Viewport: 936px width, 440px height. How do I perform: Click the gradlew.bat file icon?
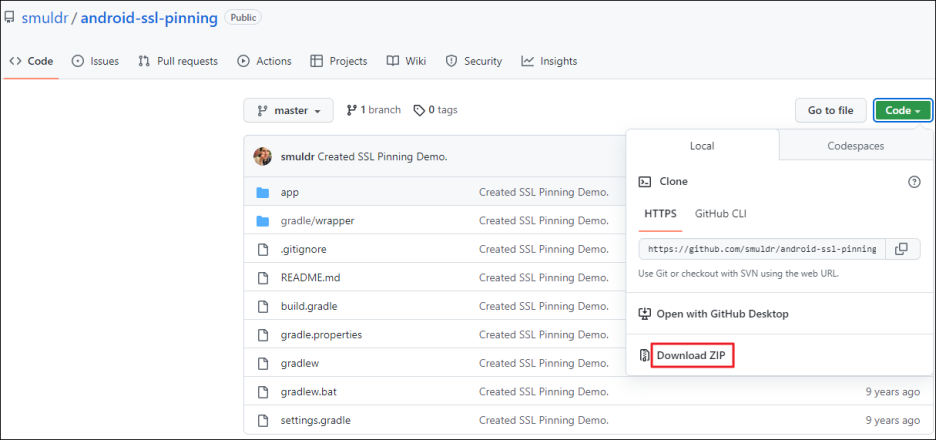(263, 392)
